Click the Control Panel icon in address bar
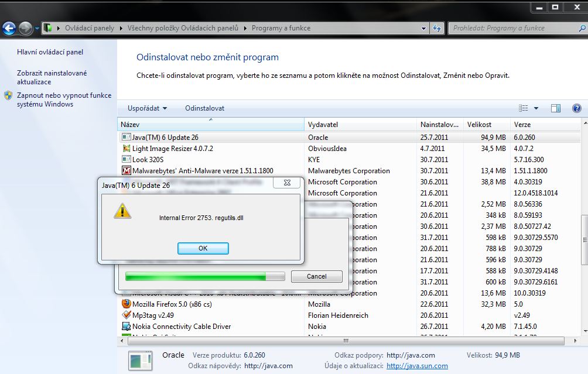The width and height of the screenshot is (588, 374). [x=47, y=28]
